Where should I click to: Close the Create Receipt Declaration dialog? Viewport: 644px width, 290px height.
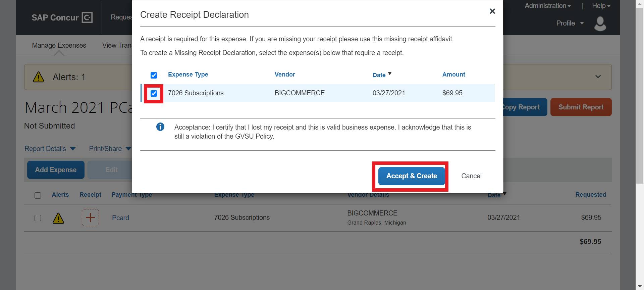(x=492, y=11)
